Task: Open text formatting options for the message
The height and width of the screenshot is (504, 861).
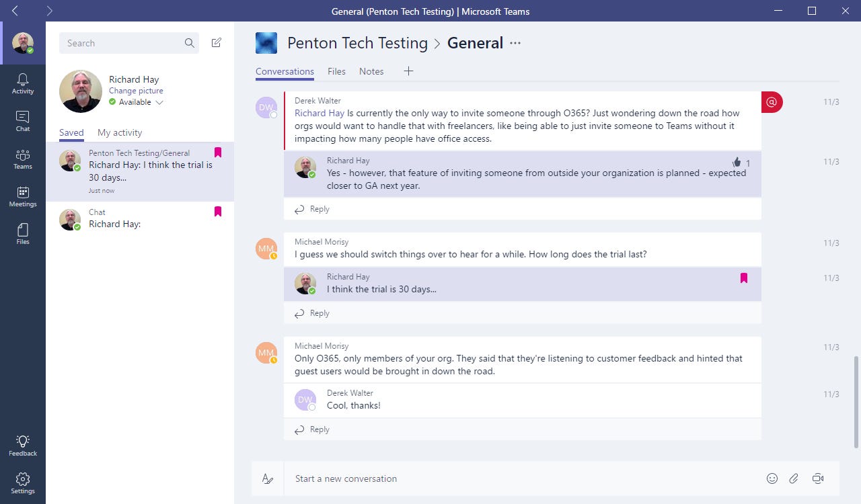Action: point(268,478)
